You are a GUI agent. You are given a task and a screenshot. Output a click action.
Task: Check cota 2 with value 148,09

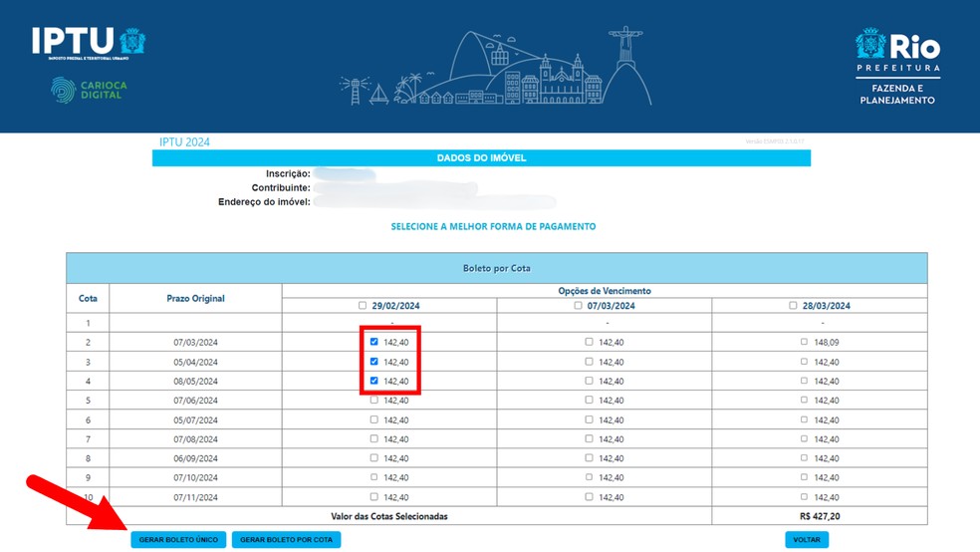coord(804,342)
